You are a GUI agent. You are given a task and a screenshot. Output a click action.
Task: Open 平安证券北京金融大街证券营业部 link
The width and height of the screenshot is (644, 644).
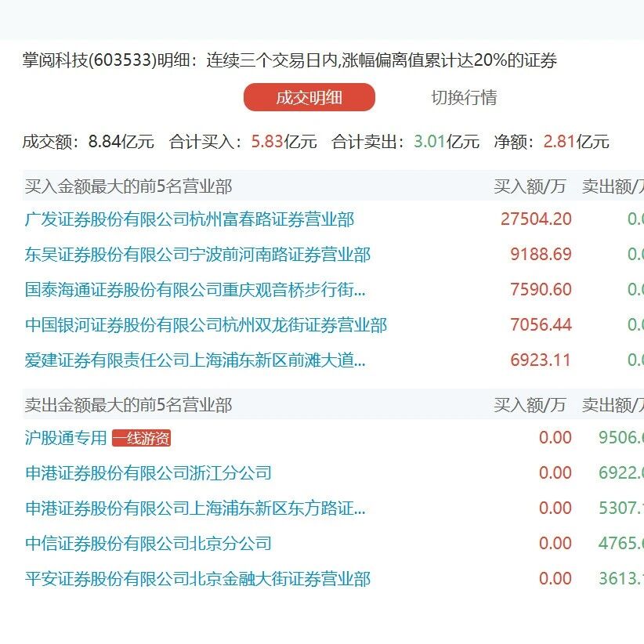click(x=197, y=579)
